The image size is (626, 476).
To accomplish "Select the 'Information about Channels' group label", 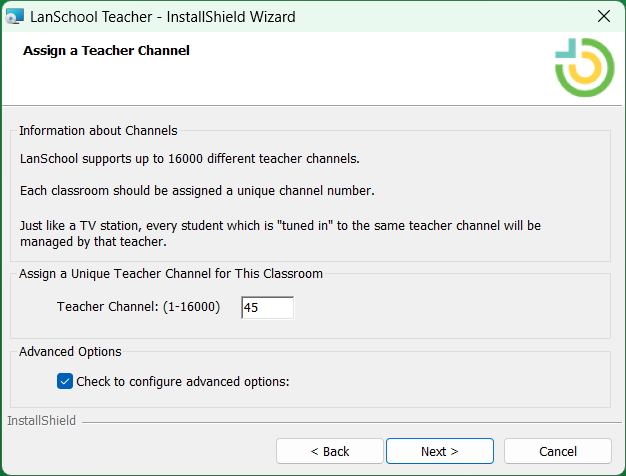I will click(x=98, y=131).
